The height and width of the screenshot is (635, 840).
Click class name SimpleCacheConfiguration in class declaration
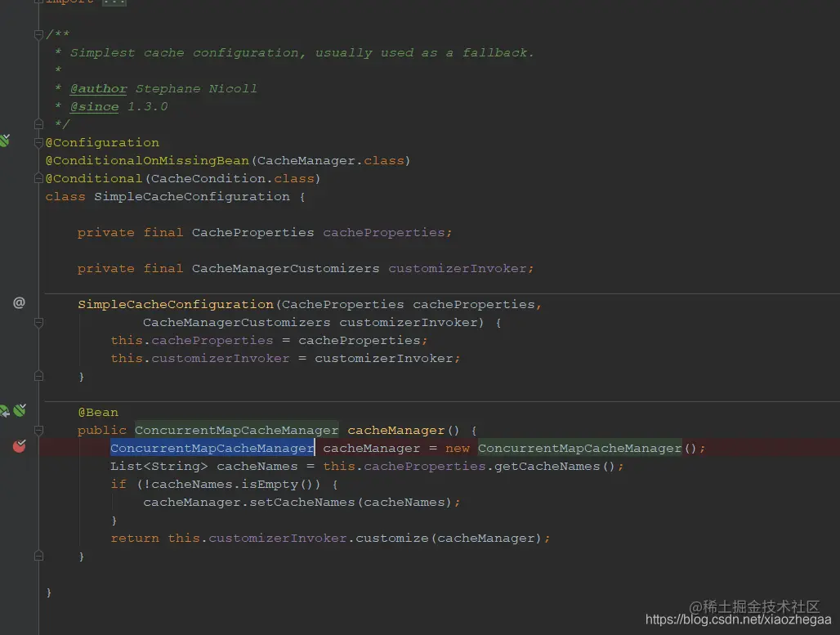coord(192,197)
